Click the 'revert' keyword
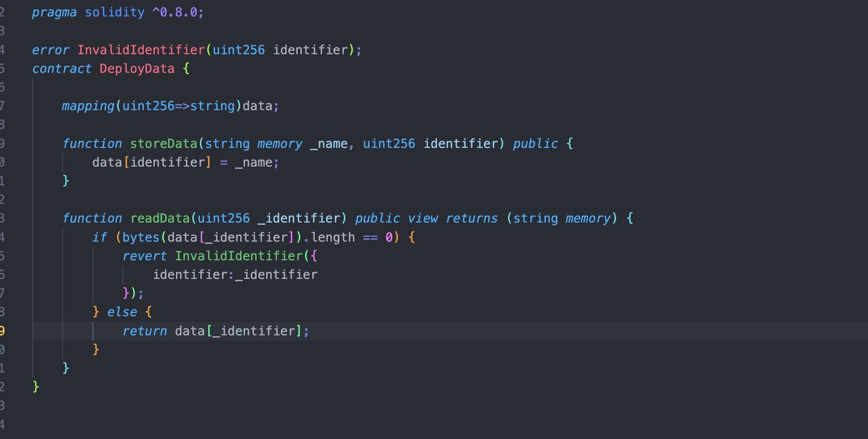The width and height of the screenshot is (868, 439). [x=144, y=256]
